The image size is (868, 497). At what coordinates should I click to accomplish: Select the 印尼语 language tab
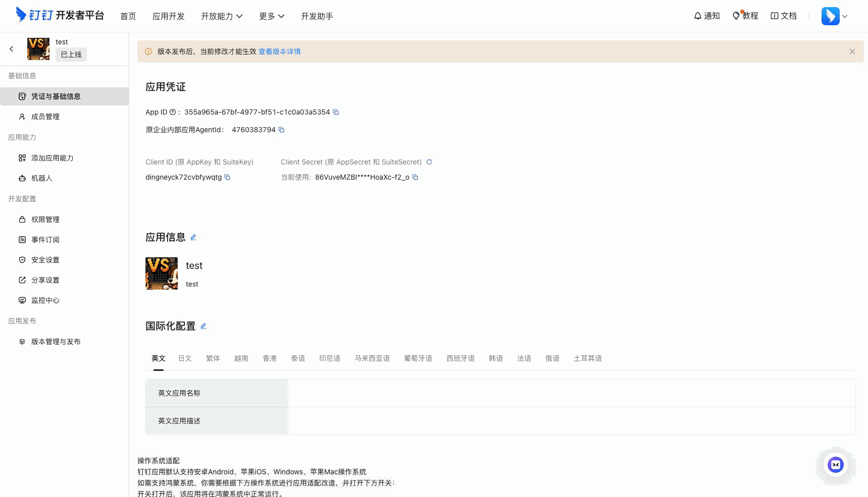pyautogui.click(x=330, y=358)
